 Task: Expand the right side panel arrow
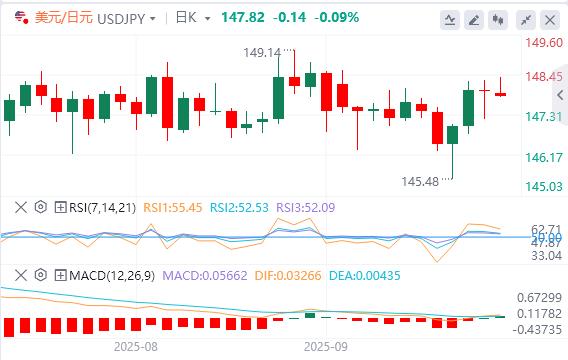pos(560,95)
